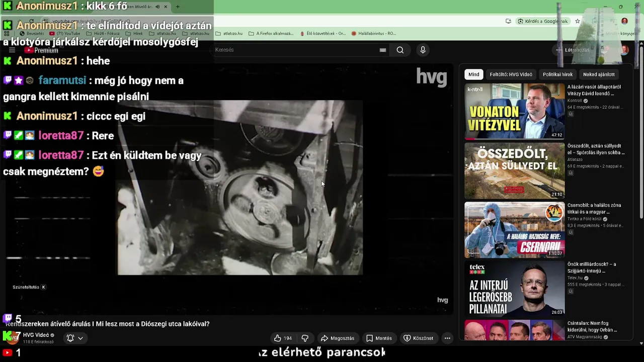Expand the notification bell subscription dropdown

coord(75,338)
